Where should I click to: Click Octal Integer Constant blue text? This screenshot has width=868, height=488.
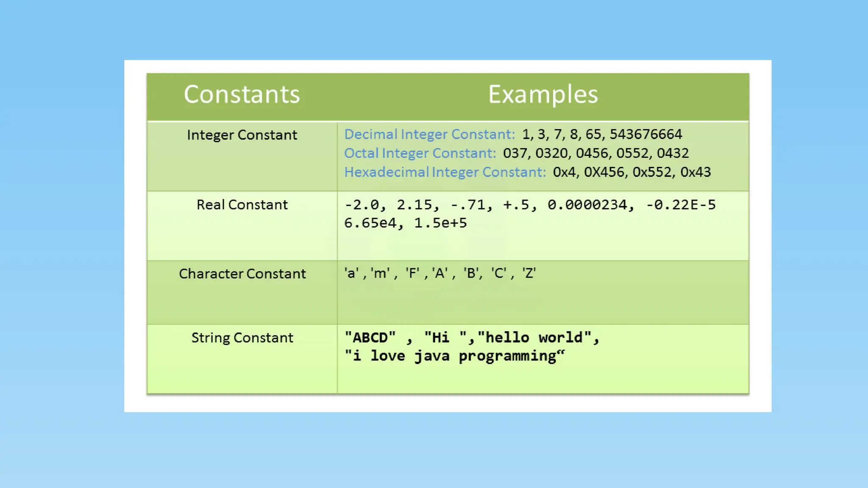coord(420,153)
